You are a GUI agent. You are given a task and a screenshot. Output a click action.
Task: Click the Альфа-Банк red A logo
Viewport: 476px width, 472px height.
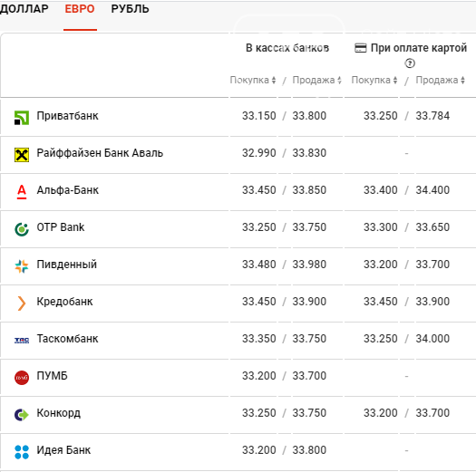click(x=22, y=192)
